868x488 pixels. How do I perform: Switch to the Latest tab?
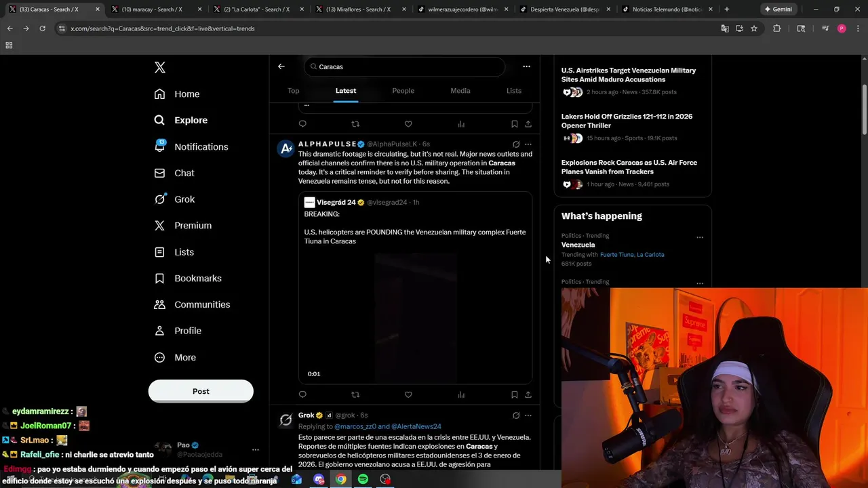(346, 91)
